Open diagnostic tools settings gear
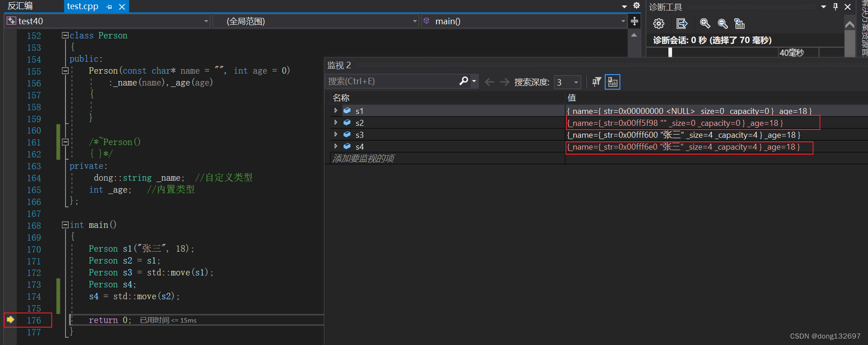 pyautogui.click(x=659, y=24)
